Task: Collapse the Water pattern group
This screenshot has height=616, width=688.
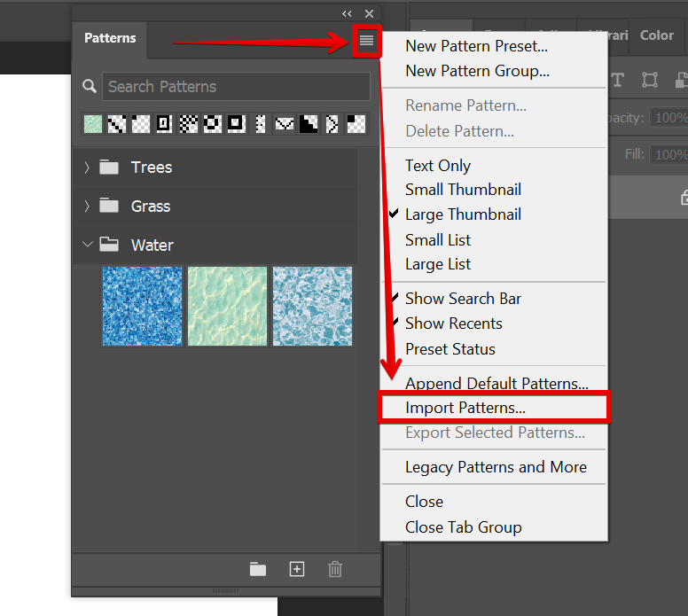Action: tap(87, 246)
